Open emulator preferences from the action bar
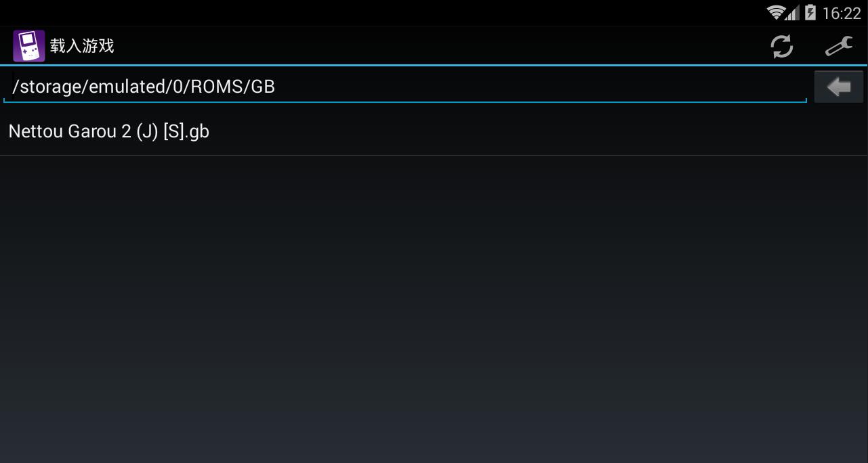Image resolution: width=868 pixels, height=463 pixels. click(x=838, y=46)
